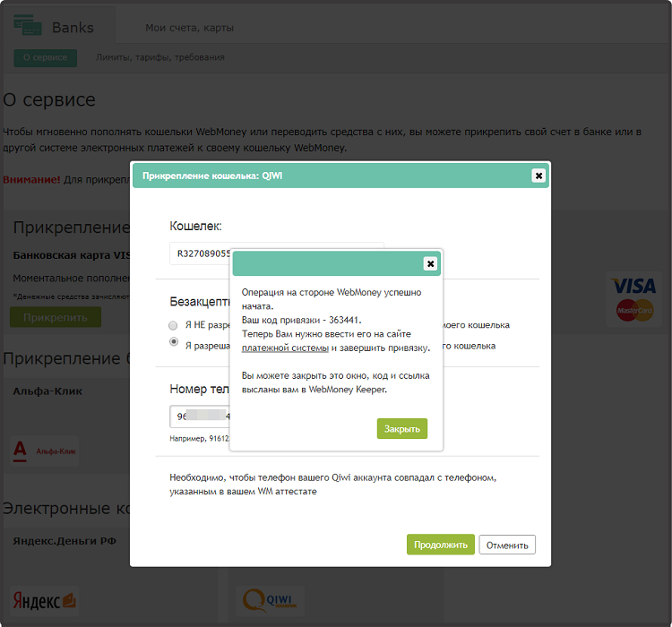
Task: Click the red 'Внимание!' text
Action: (31, 179)
